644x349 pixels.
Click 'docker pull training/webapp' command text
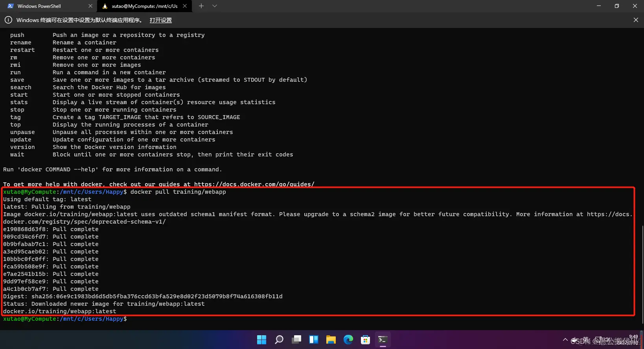coord(178,192)
